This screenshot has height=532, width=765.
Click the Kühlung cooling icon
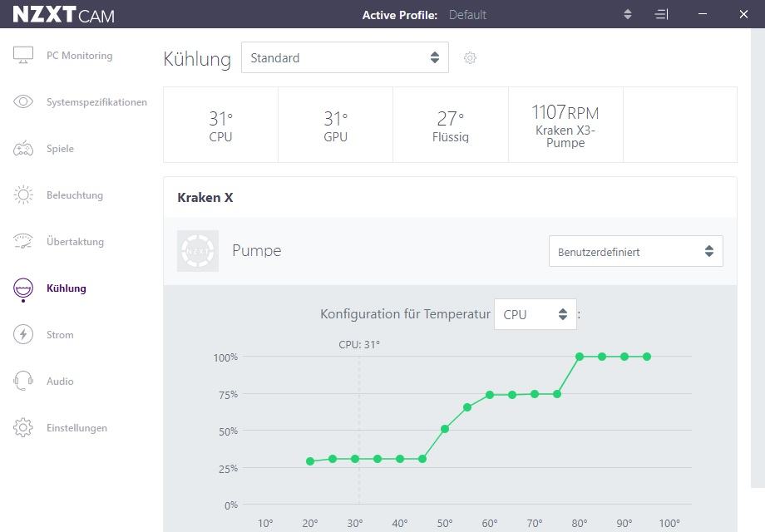point(23,288)
